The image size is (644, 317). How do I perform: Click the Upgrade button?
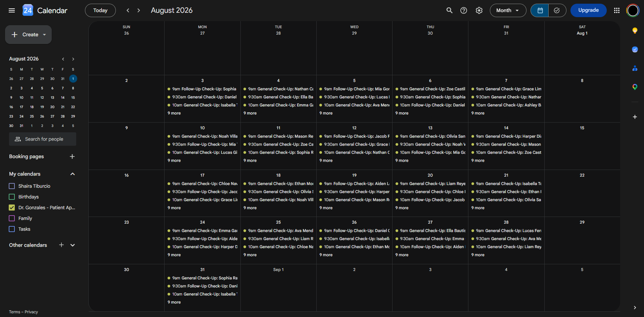click(588, 10)
